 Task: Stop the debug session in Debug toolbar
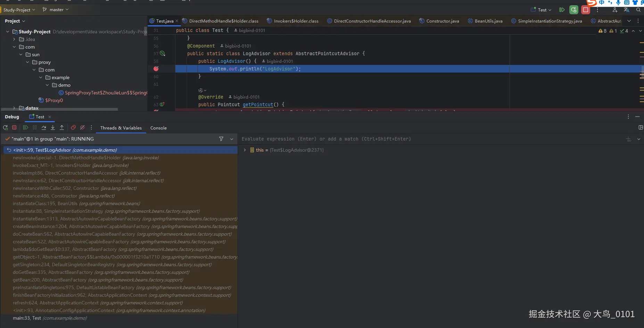tap(14, 128)
